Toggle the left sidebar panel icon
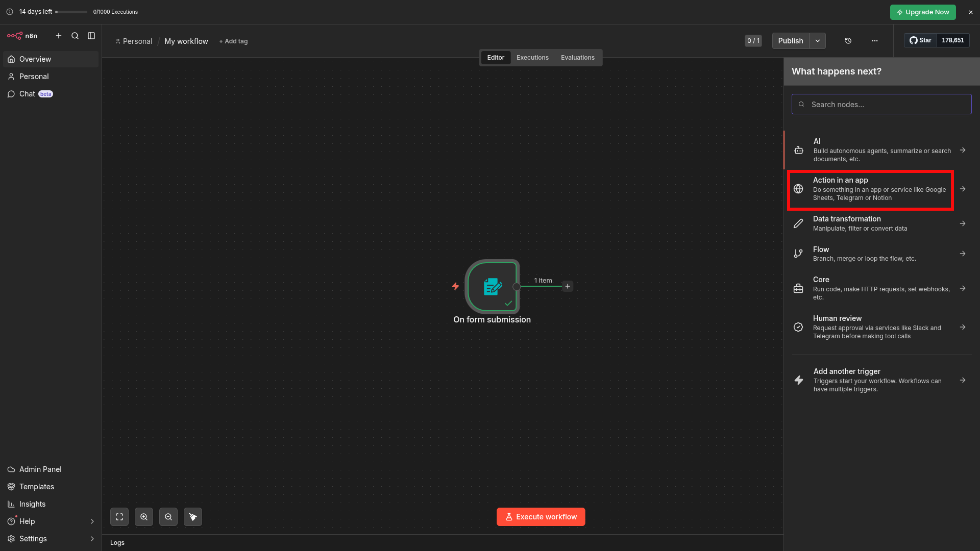Viewport: 980px width, 551px height. [91, 36]
